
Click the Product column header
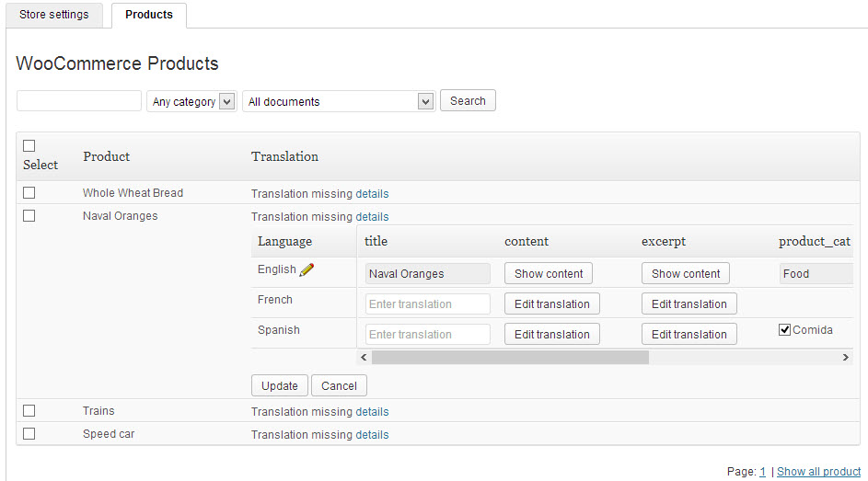[x=106, y=156]
